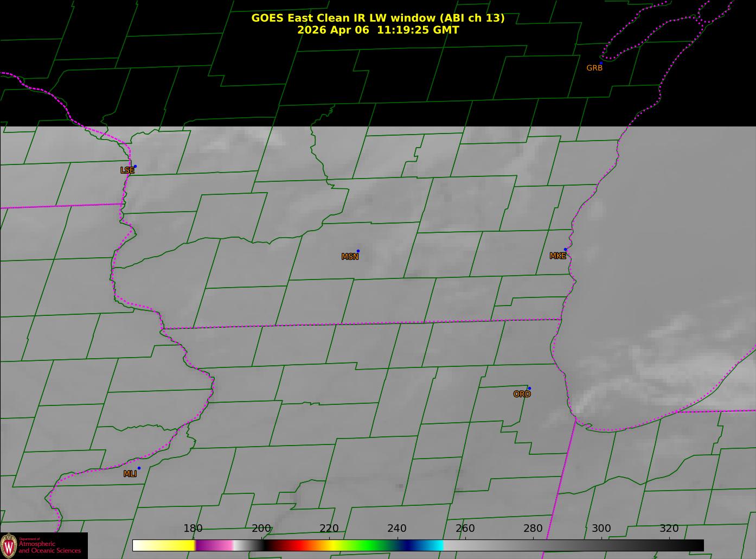Click the MKE station label
Image resolution: width=756 pixels, height=559 pixels.
(x=558, y=256)
